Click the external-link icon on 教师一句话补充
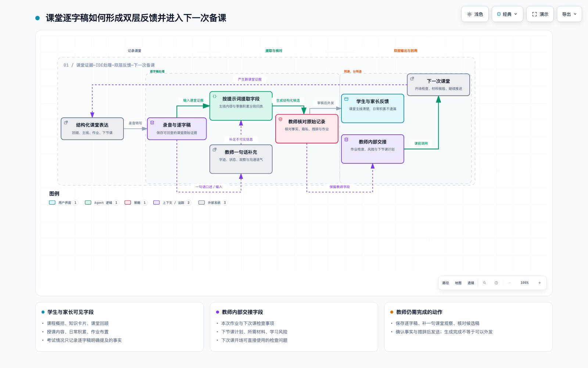 point(215,149)
